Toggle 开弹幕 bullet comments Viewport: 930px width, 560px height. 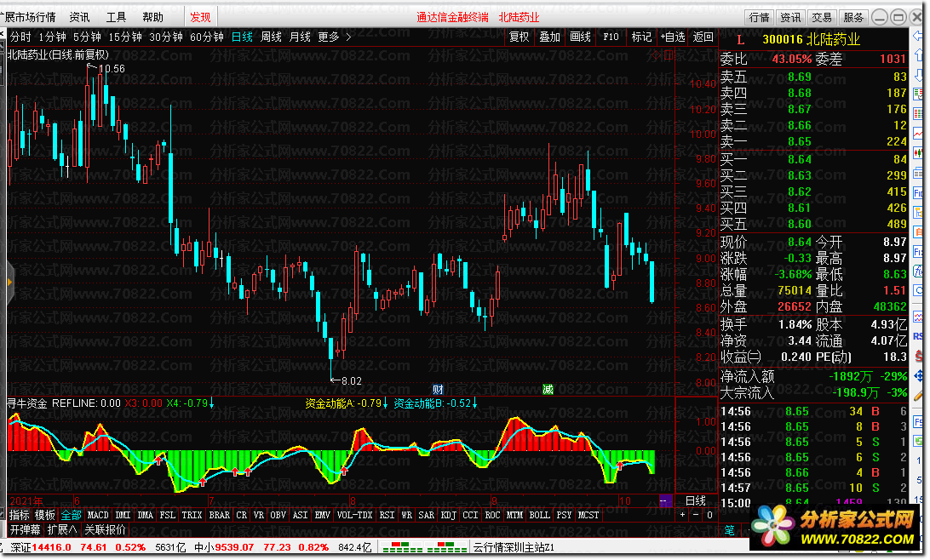[x=25, y=529]
